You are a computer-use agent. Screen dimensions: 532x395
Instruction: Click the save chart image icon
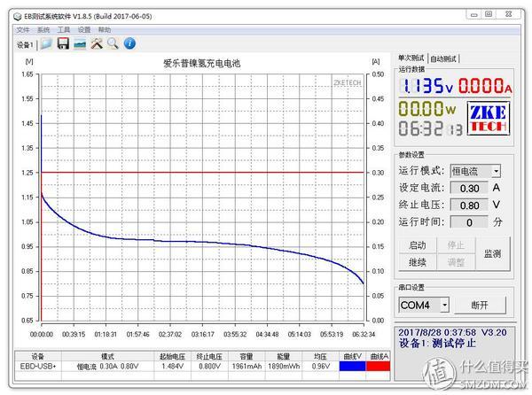click(80, 43)
